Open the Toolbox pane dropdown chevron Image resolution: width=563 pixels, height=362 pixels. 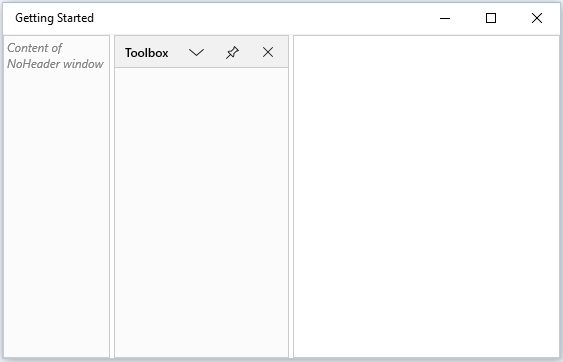pos(196,52)
